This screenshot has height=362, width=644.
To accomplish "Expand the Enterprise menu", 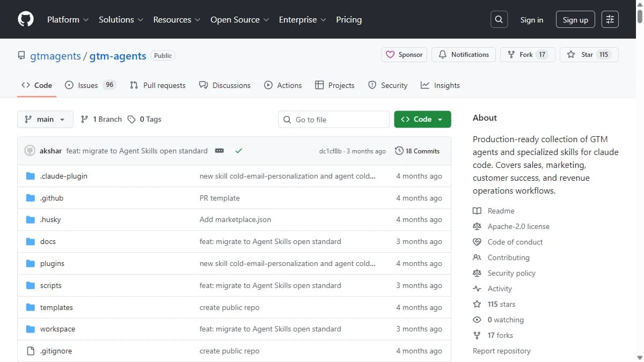I will click(302, 19).
